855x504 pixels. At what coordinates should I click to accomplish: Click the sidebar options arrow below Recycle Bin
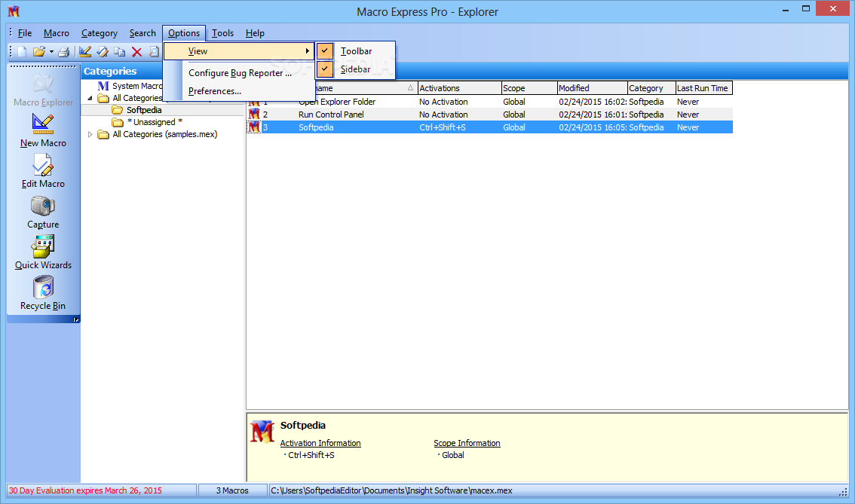(x=76, y=320)
